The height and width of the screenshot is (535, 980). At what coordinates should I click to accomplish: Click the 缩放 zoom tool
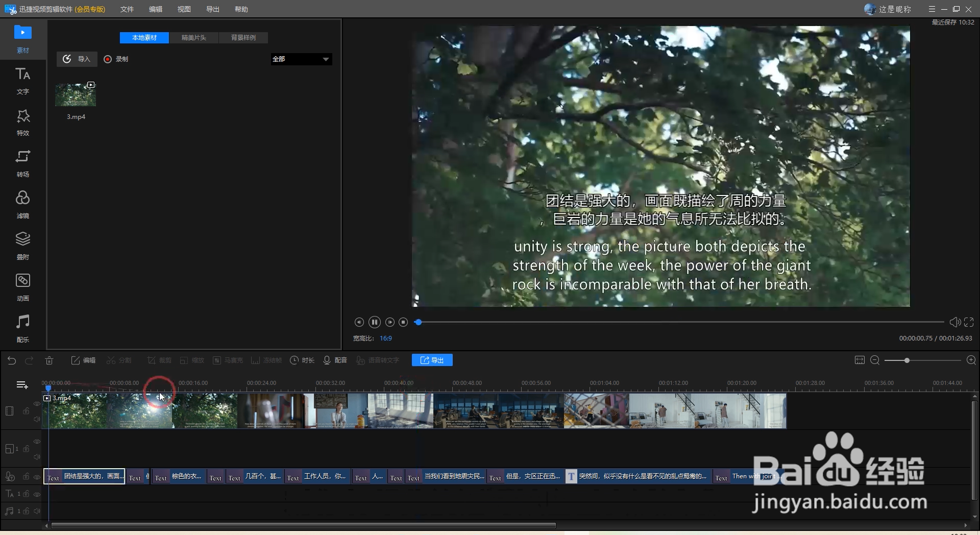(192, 360)
